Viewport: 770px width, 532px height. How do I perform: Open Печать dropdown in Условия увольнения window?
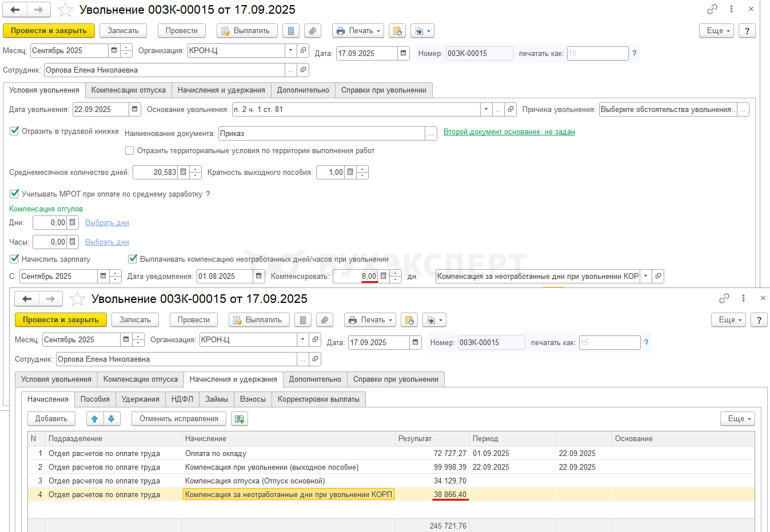click(x=358, y=31)
